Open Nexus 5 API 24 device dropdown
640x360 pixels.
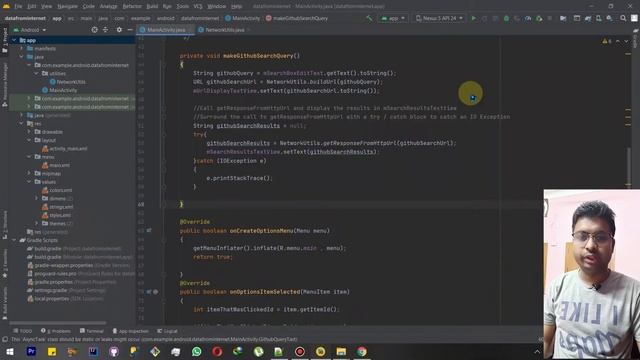[x=439, y=18]
